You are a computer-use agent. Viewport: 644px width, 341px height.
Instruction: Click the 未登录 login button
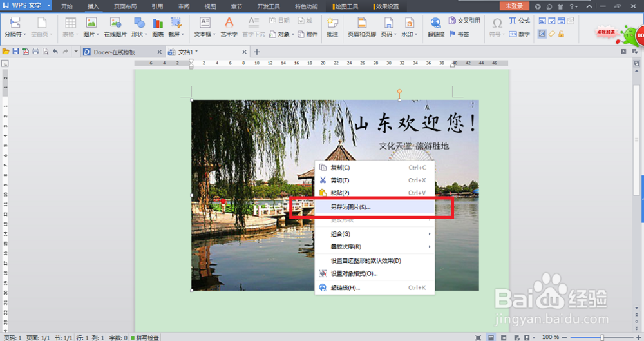[514, 6]
